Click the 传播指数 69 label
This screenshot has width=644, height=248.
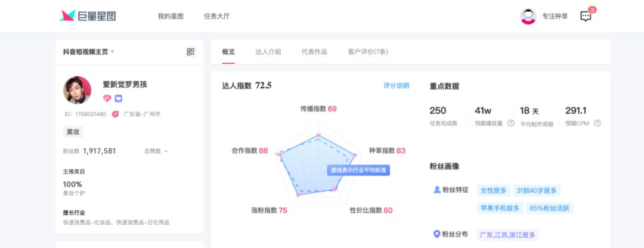(x=318, y=109)
